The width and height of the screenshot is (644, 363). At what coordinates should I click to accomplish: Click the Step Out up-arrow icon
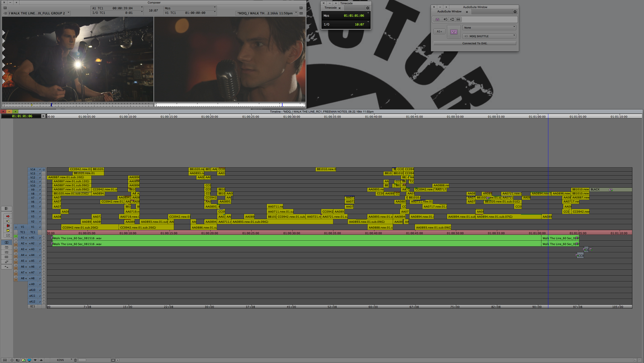coord(41,360)
